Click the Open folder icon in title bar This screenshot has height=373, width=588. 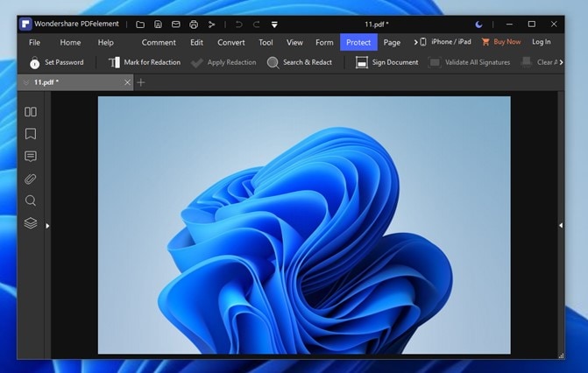(x=140, y=25)
